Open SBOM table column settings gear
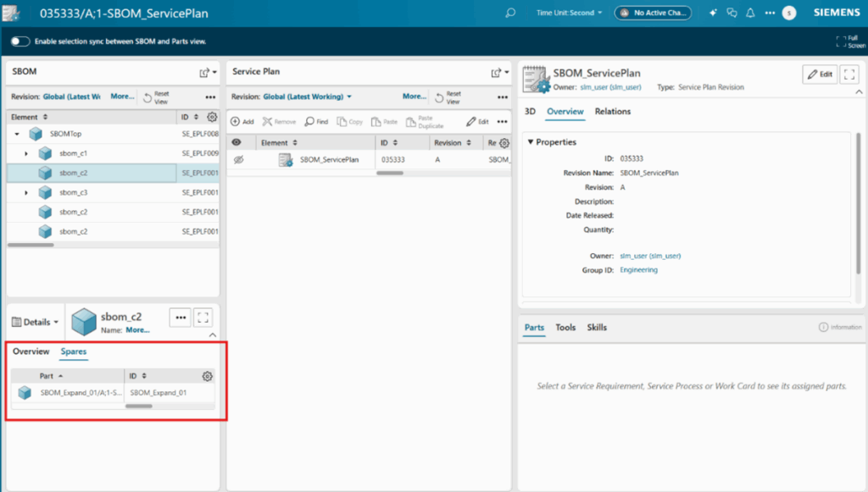 [x=212, y=117]
